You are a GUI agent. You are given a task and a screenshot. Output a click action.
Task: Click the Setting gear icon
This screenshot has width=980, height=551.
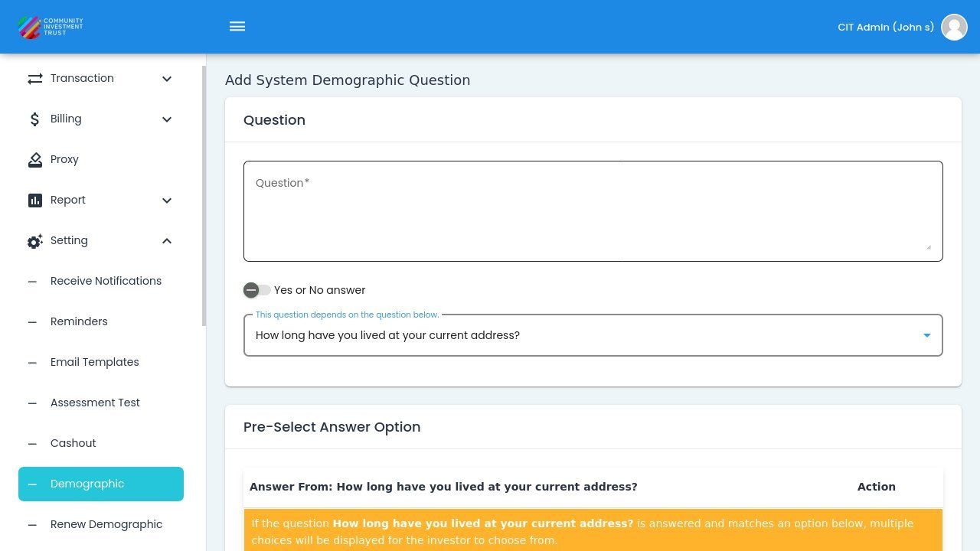(35, 241)
